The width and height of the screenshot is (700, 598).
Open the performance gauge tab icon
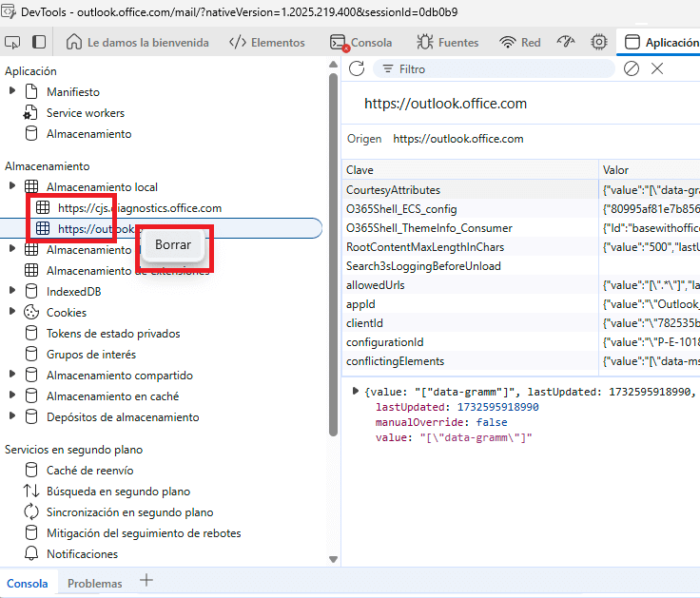[566, 42]
